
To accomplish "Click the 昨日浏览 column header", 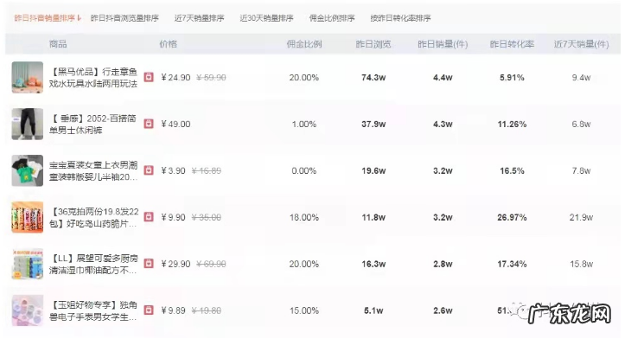I will coord(373,44).
